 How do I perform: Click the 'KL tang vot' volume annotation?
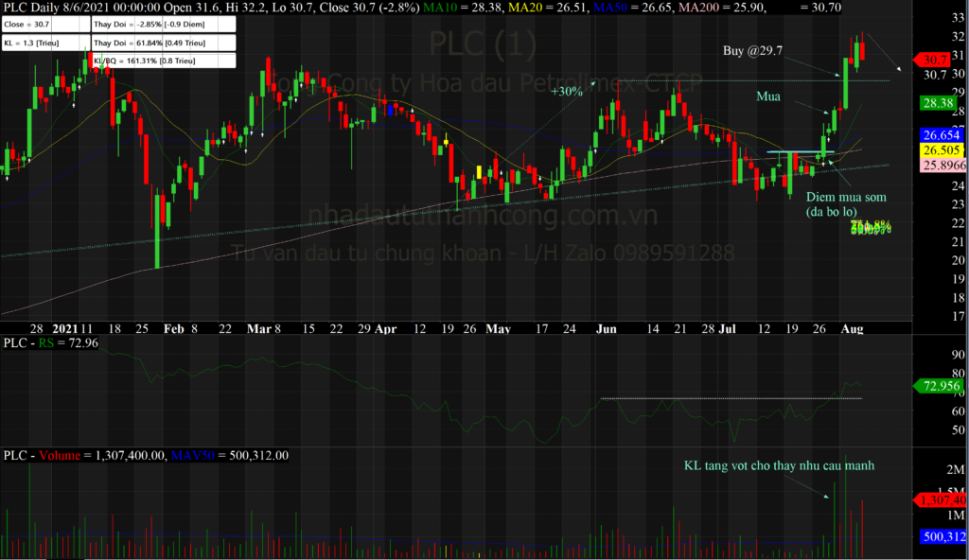click(779, 465)
